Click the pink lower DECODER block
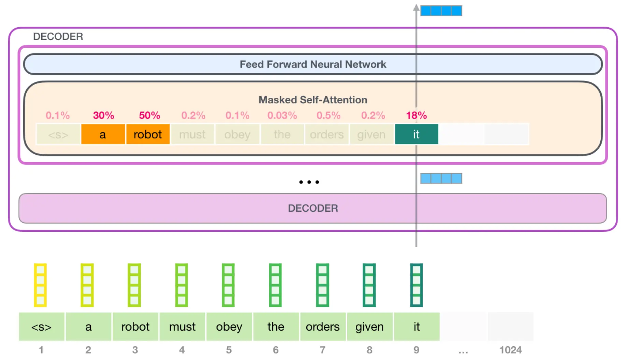The width and height of the screenshot is (644, 364). (313, 208)
